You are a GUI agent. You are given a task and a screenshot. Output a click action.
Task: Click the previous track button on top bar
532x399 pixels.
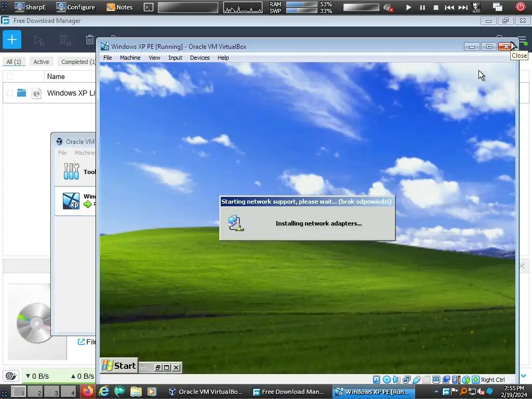449,7
